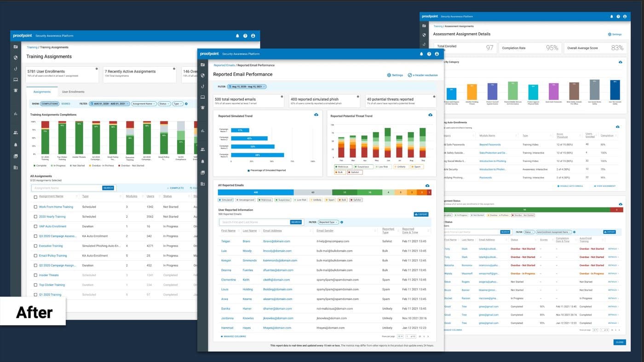
Task: Open user account icon in Training Assignments window
Action: [x=253, y=36]
